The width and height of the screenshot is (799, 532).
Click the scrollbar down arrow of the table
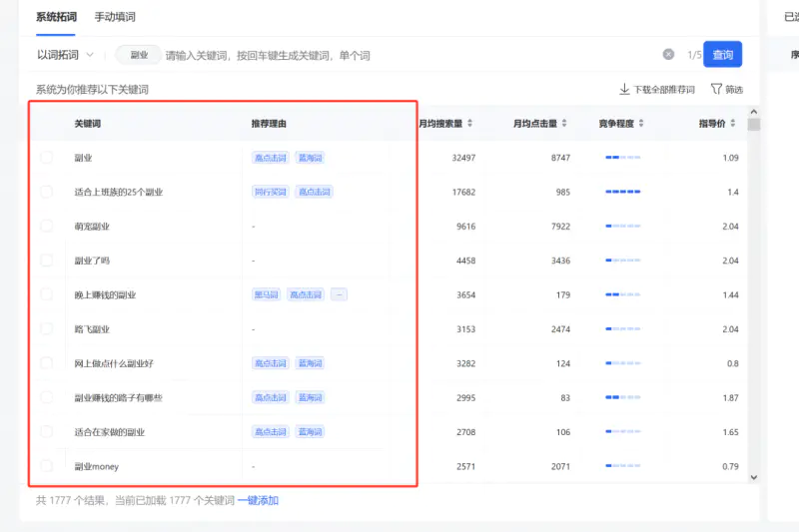(x=754, y=478)
